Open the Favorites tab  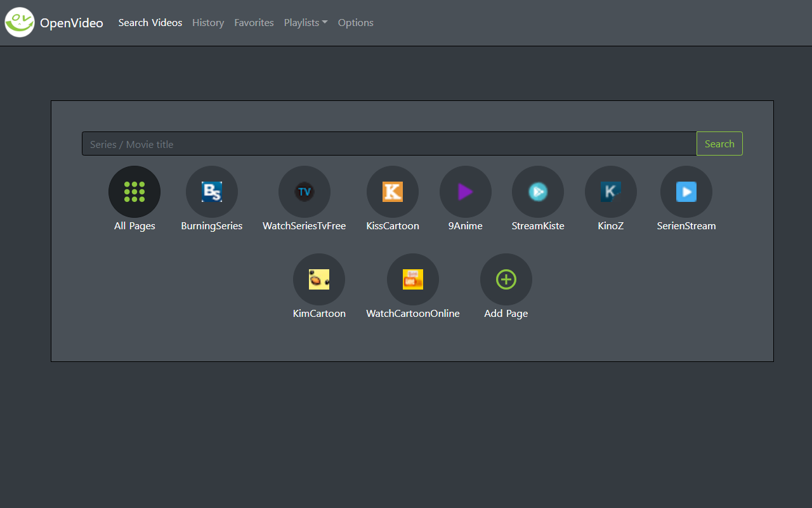(x=254, y=23)
